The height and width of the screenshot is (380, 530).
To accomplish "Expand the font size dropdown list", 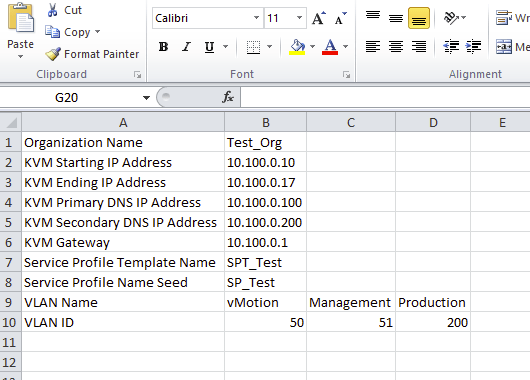I will tap(299, 18).
